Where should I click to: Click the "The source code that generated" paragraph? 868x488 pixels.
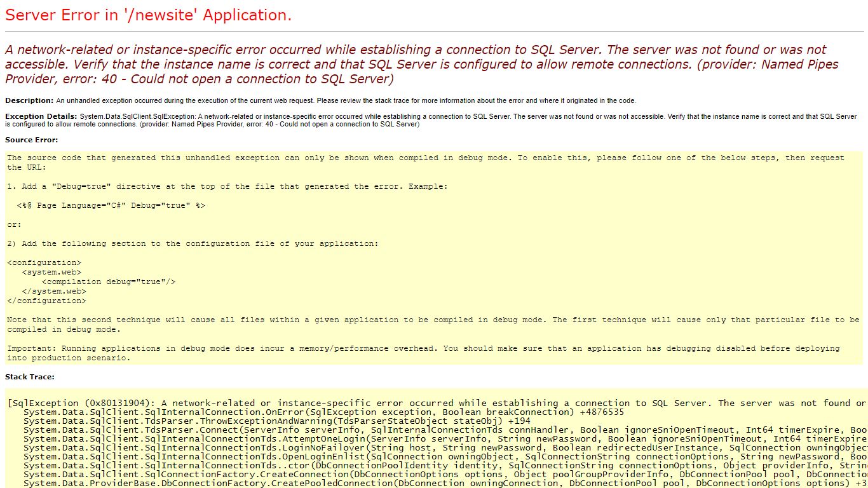[x=426, y=162]
